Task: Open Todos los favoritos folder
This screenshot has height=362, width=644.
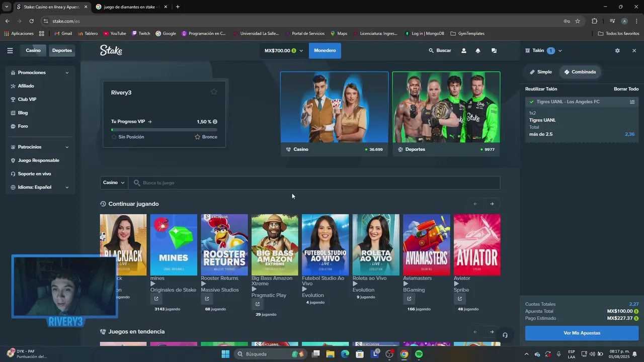Action: (x=618, y=34)
